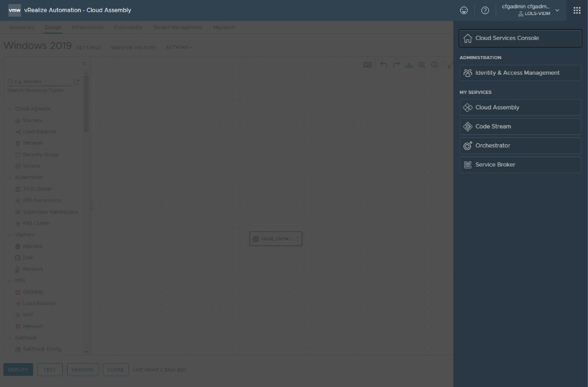The image size is (588, 387).
Task: Expand the cfgadmin user account dropdown
Action: 531,10
